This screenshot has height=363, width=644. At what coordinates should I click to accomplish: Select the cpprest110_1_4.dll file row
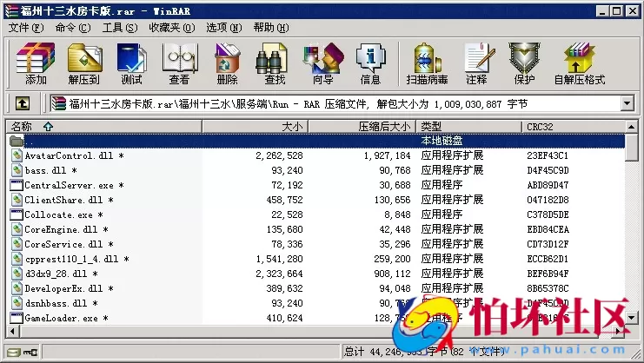315,259
